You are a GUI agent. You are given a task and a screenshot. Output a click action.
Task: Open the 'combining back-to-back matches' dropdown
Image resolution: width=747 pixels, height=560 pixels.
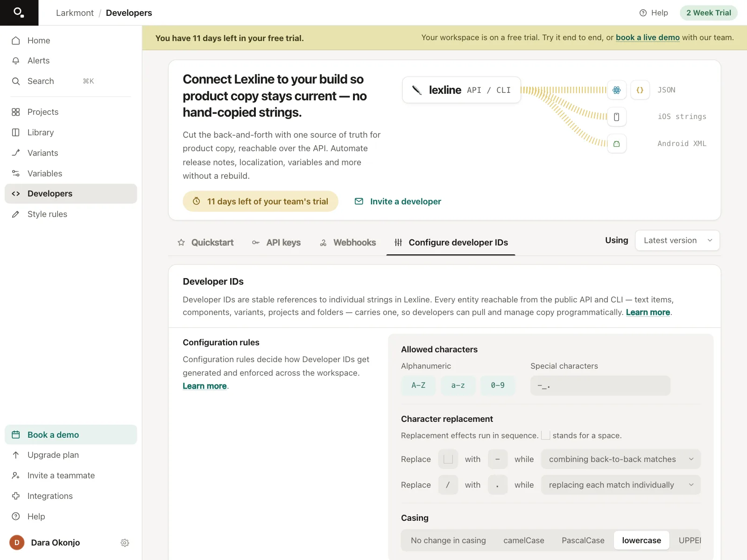click(x=621, y=459)
